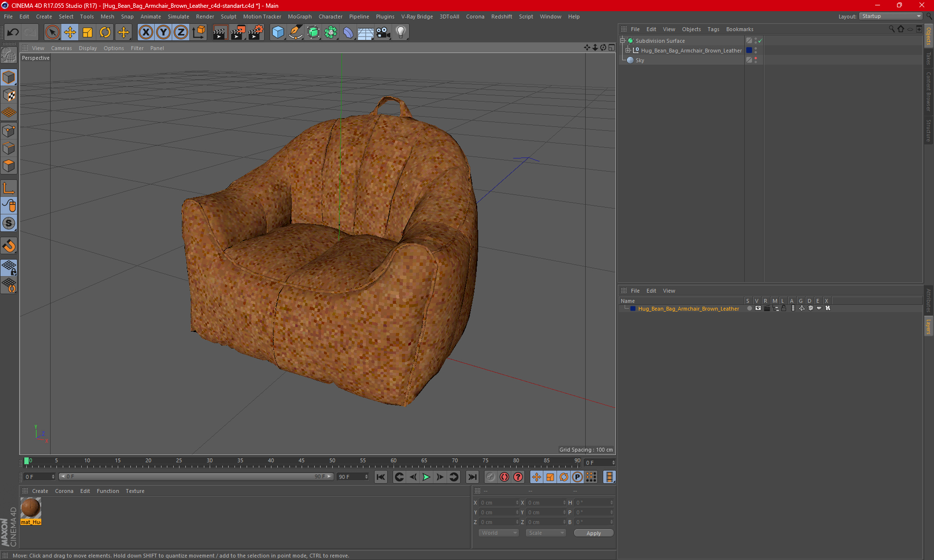Add floor environment object icon
This screenshot has width=934, height=560.
(365, 33)
